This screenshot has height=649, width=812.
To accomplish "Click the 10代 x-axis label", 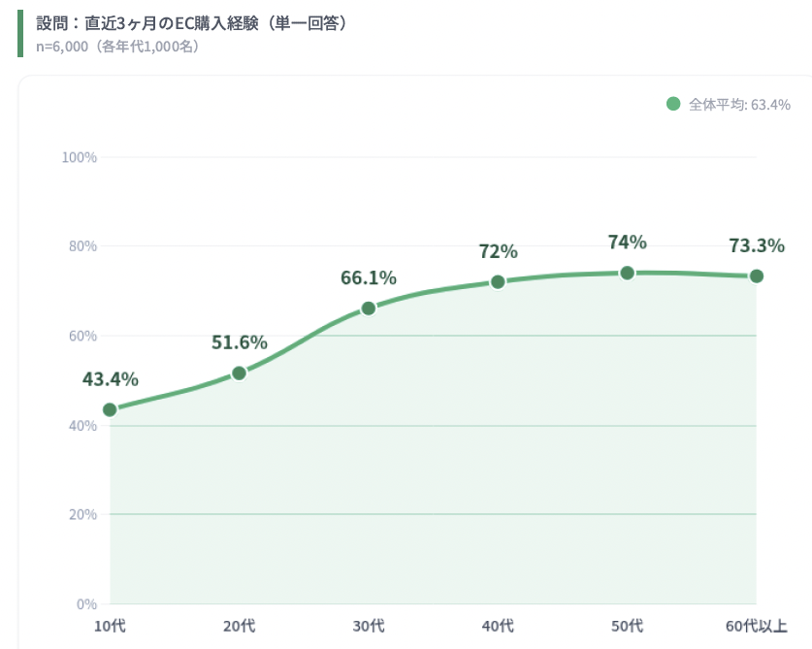I will coord(110,625).
